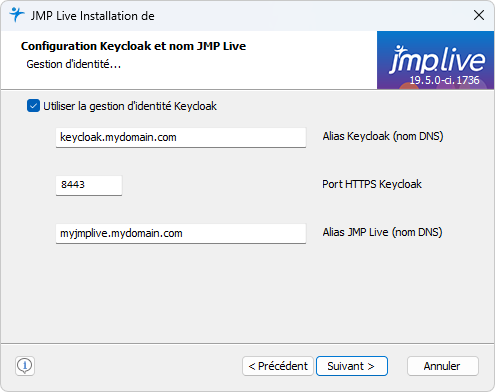
Task: Click title 'JMP Live Installation de'
Action: coord(93,16)
